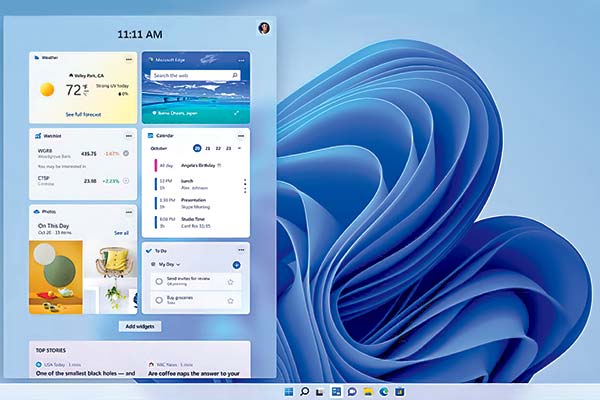Open the user profile avatar

tap(264, 28)
